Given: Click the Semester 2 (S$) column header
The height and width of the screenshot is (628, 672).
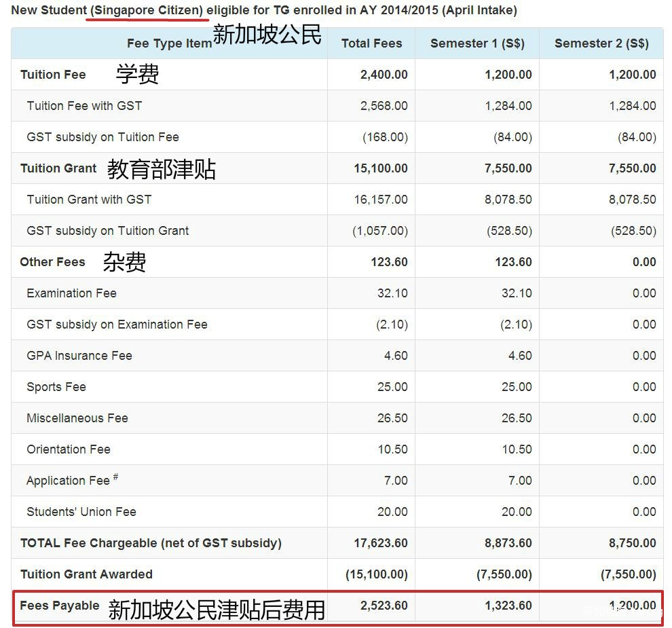Looking at the screenshot, I should pyautogui.click(x=601, y=43).
